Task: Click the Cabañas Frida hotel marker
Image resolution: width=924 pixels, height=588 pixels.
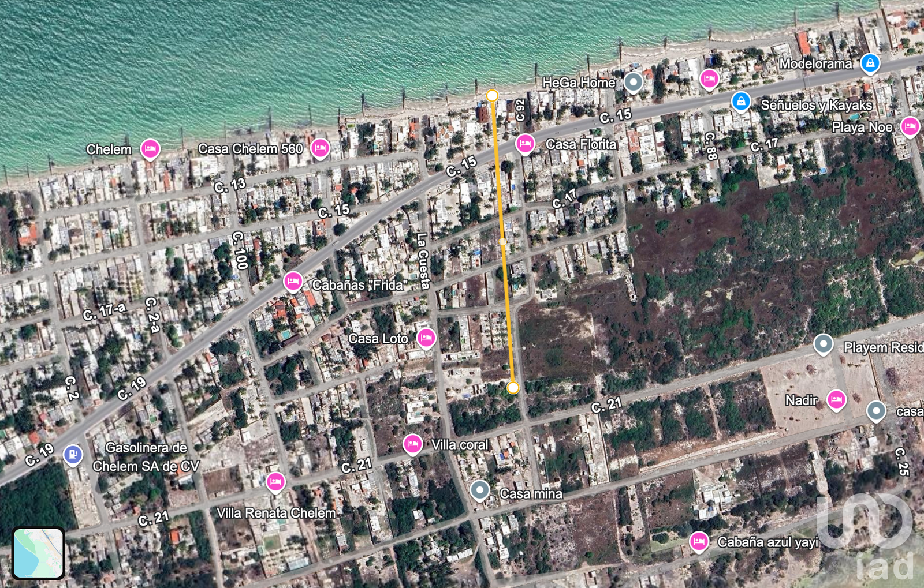Action: point(293,281)
